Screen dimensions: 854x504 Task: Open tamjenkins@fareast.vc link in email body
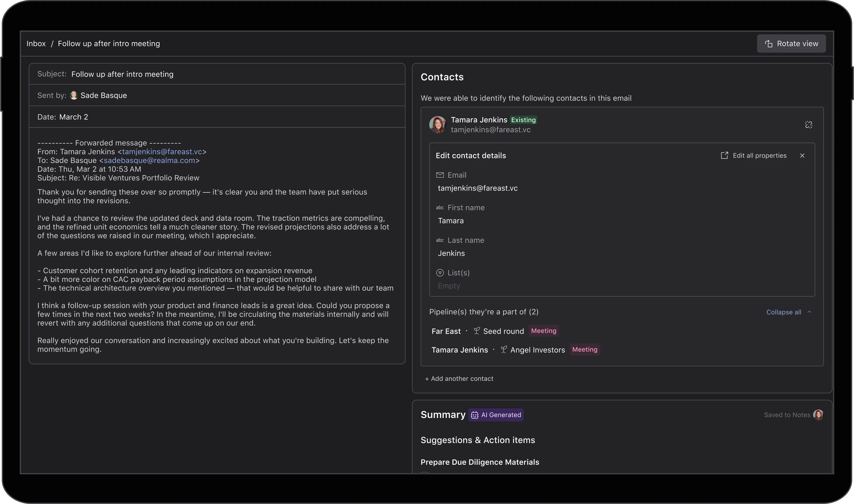pyautogui.click(x=162, y=152)
